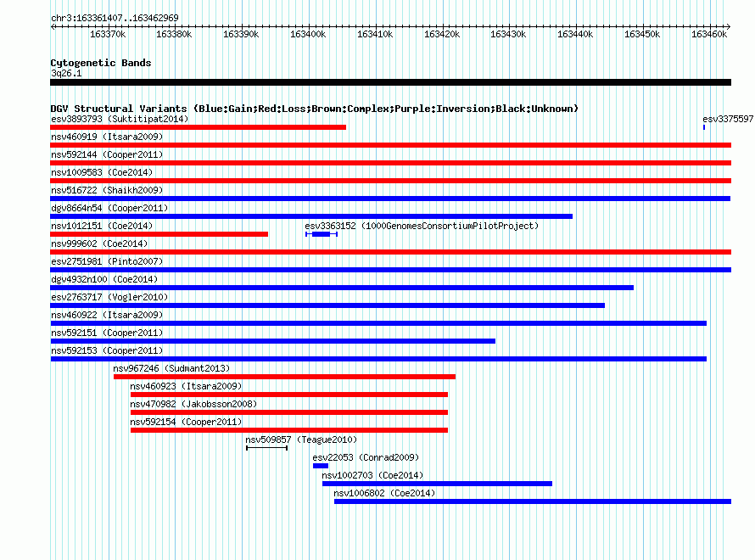The width and height of the screenshot is (755, 560).
Task: Click the 3q26.1 band name text
Action: pos(66,73)
